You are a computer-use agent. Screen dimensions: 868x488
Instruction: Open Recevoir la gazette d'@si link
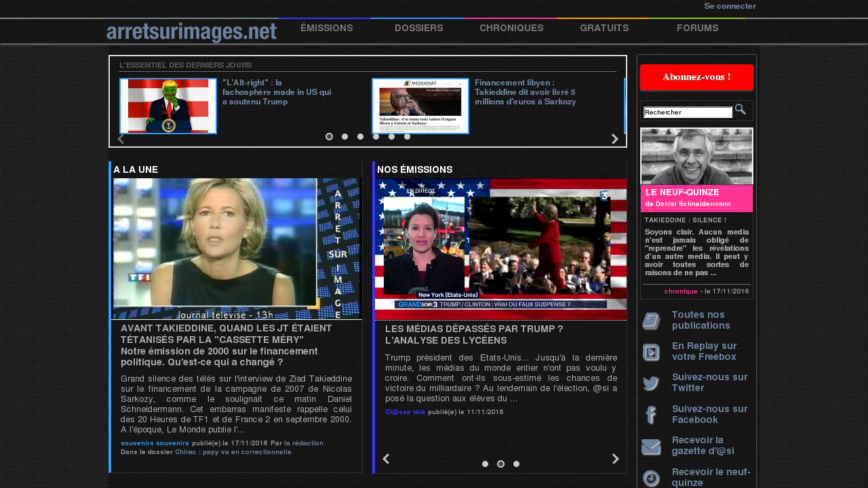pos(703,445)
